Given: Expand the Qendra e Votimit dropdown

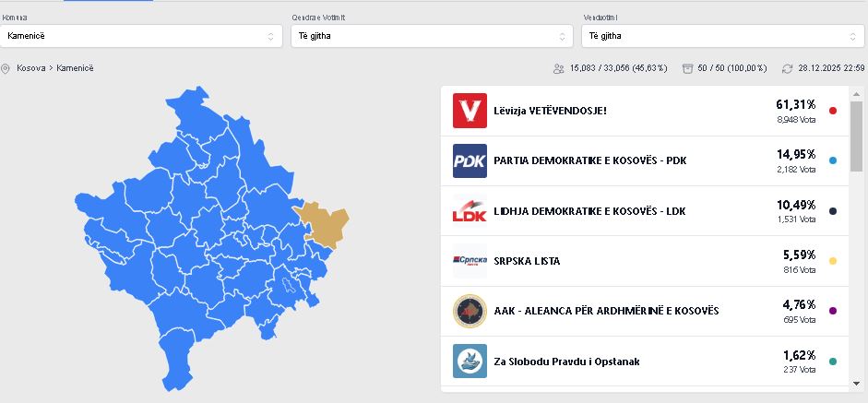Looking at the screenshot, I should click(432, 36).
